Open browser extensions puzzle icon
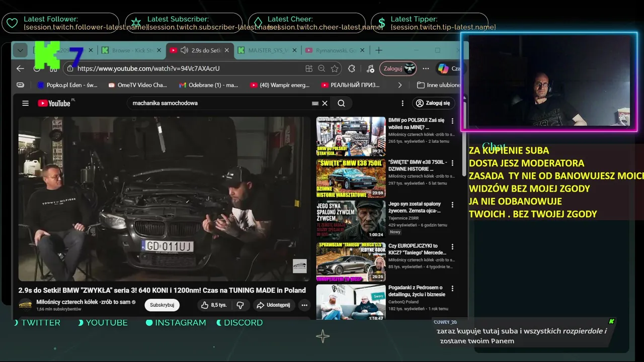644x362 pixels. coord(352,68)
